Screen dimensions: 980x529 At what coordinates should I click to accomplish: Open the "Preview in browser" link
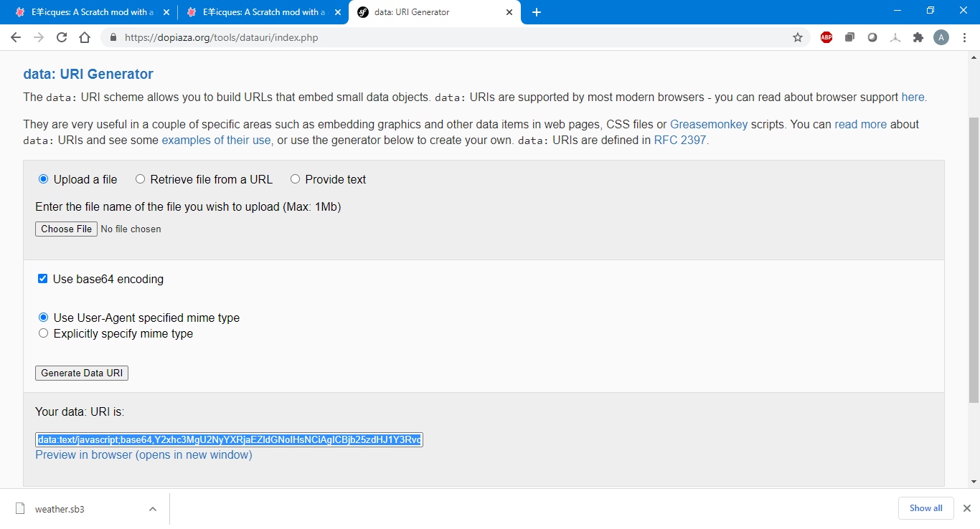coord(143,455)
